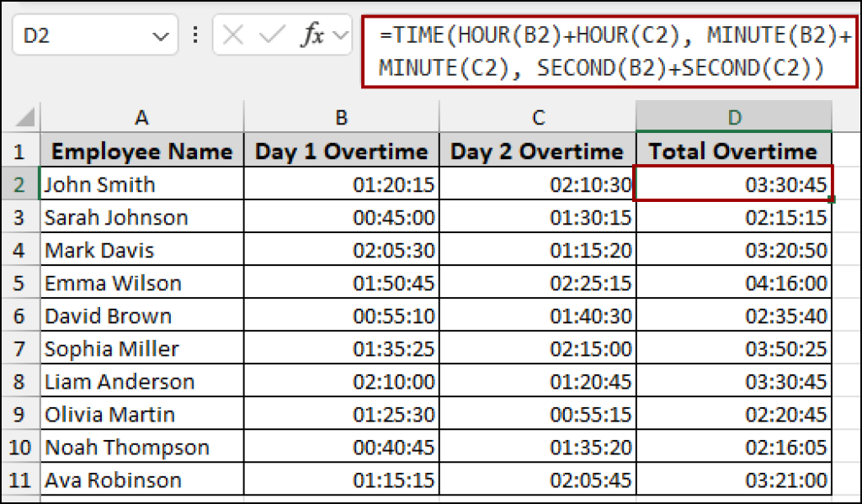
Task: Select column D header
Action: point(734,117)
